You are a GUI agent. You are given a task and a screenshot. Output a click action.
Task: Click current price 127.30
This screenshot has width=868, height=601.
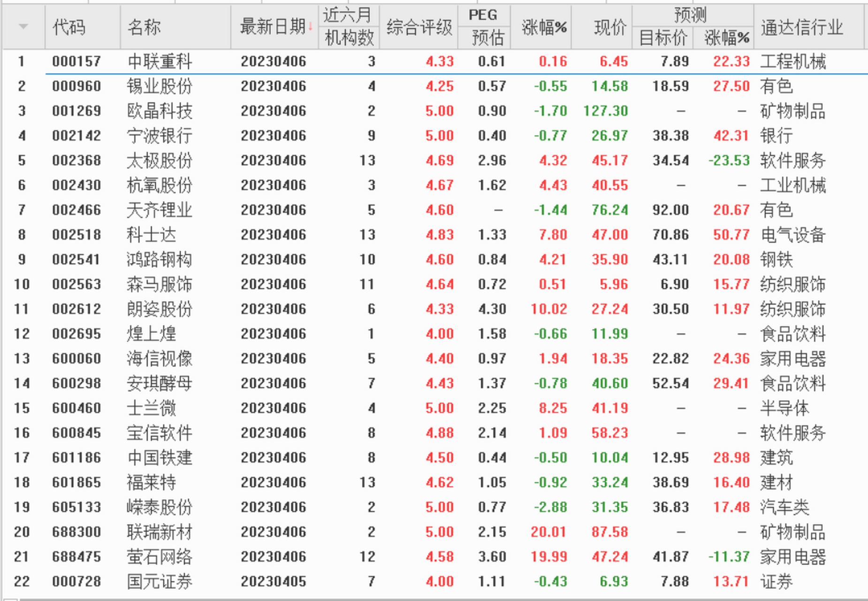point(606,111)
